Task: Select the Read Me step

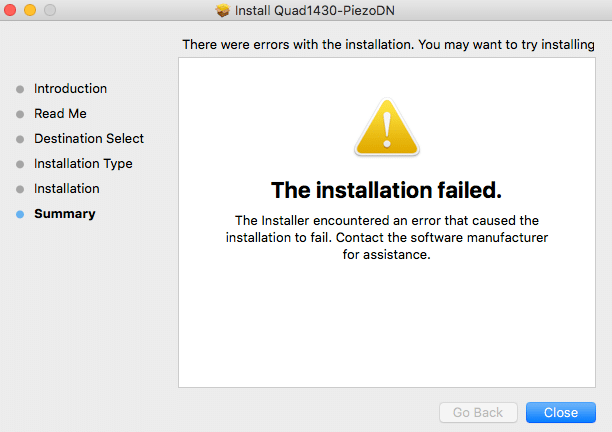Action: pyautogui.click(x=60, y=114)
